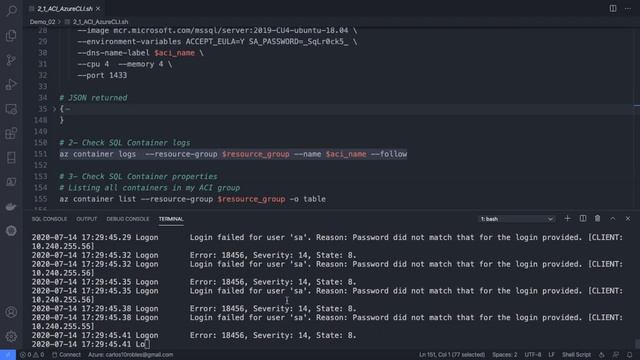640x360 pixels.
Task: Click the editor minimap scrollbar
Action: tap(637, 106)
